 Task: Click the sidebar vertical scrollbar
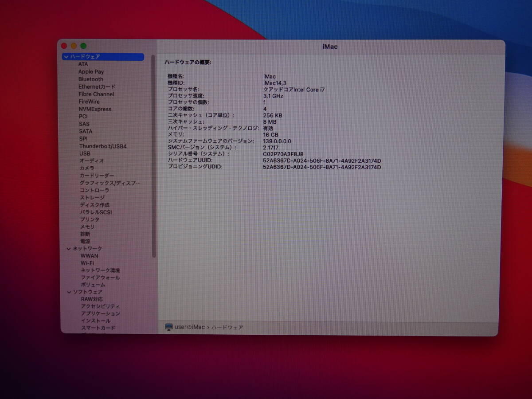(x=154, y=156)
